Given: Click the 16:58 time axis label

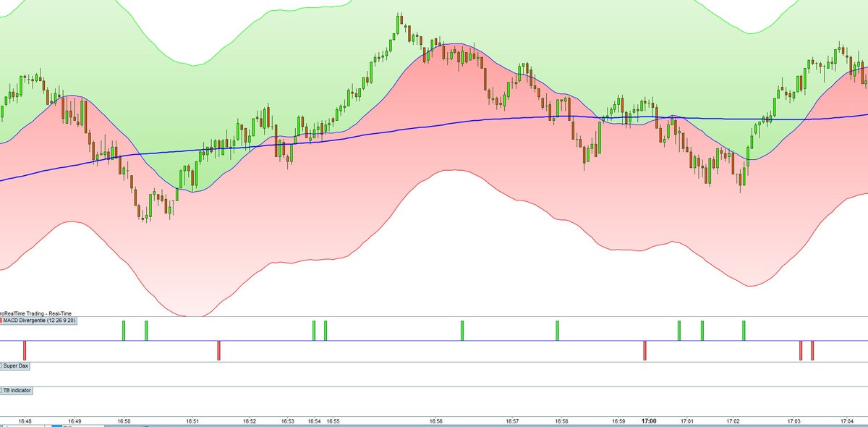Looking at the screenshot, I should tap(561, 420).
